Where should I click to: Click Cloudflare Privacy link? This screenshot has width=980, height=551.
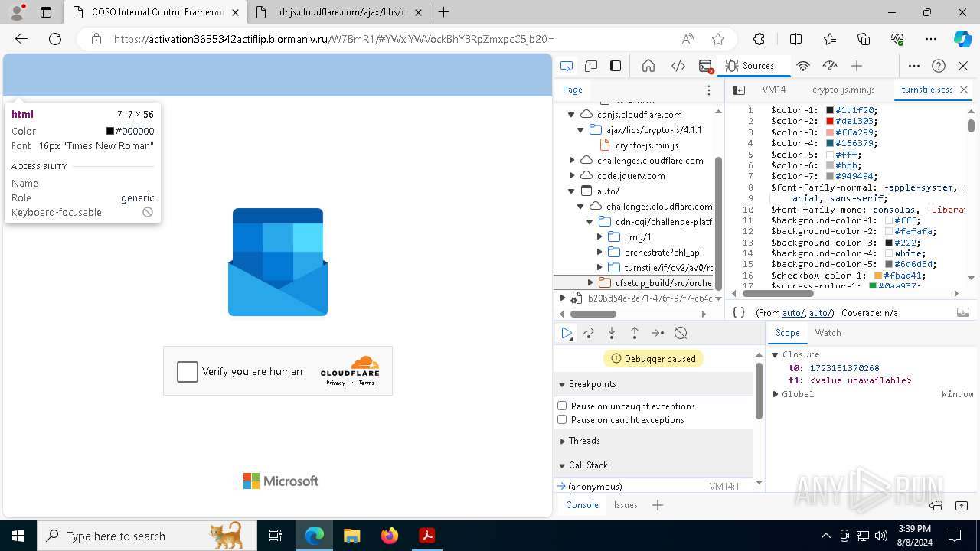[x=335, y=383]
